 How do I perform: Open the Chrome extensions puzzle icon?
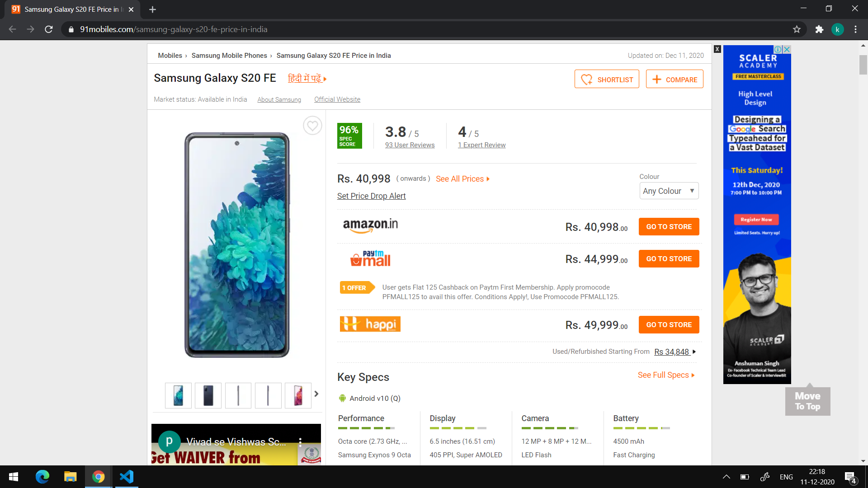(x=819, y=29)
